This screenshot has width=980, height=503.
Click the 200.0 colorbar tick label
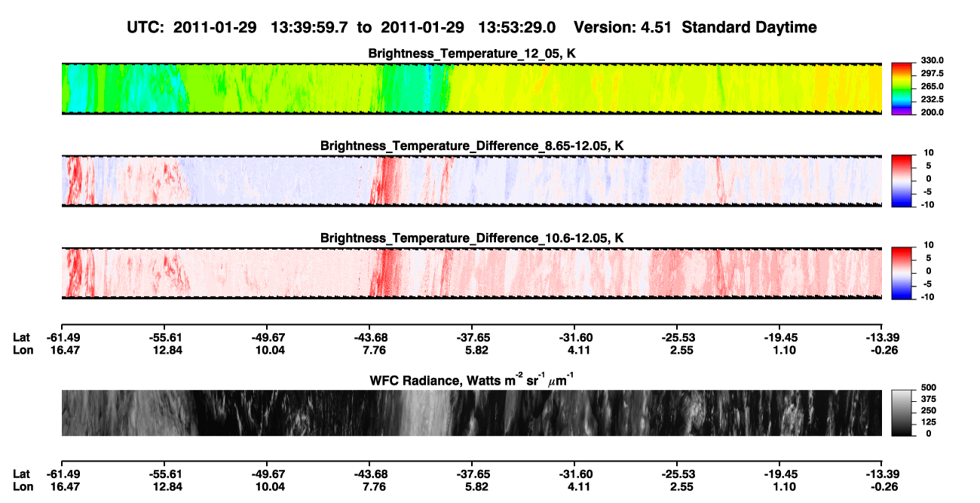(x=932, y=112)
